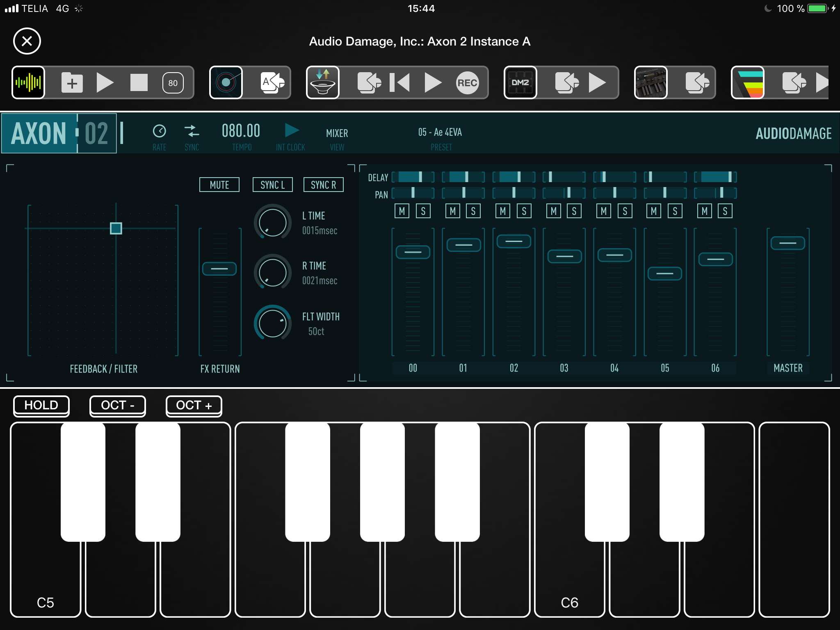Screen dimensions: 840x630
Task: Click the channel 04 pan slider
Action: [615, 193]
